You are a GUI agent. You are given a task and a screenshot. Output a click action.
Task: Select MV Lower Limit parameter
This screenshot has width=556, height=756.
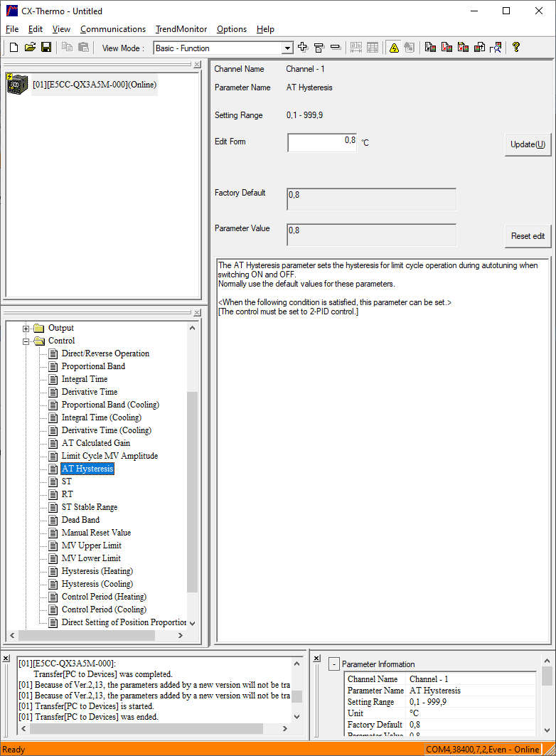pos(91,558)
